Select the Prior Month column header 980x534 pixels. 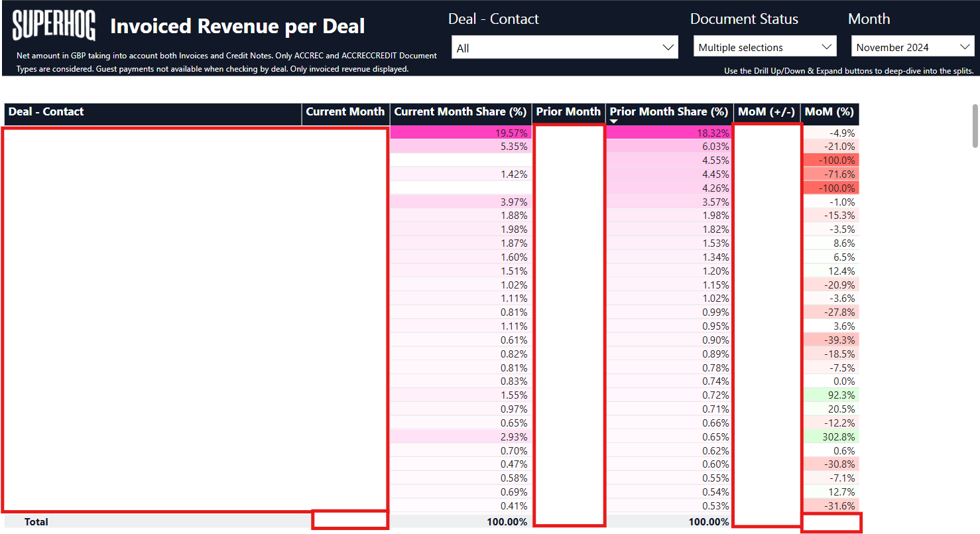click(568, 112)
